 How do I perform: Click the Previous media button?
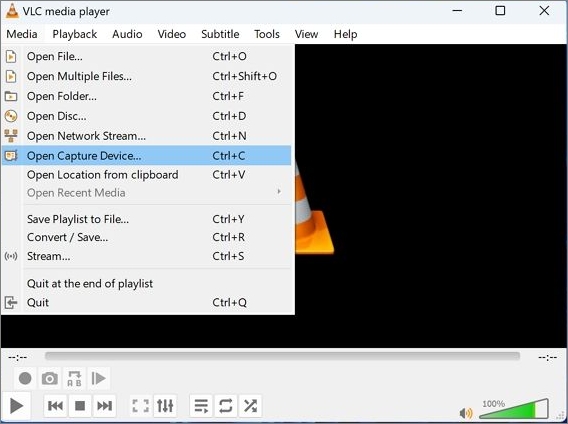click(55, 406)
